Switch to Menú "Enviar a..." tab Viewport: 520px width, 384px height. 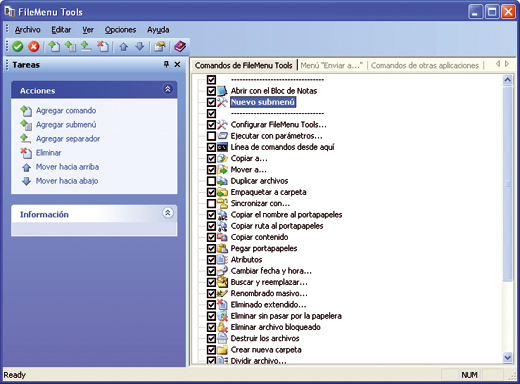[332, 65]
